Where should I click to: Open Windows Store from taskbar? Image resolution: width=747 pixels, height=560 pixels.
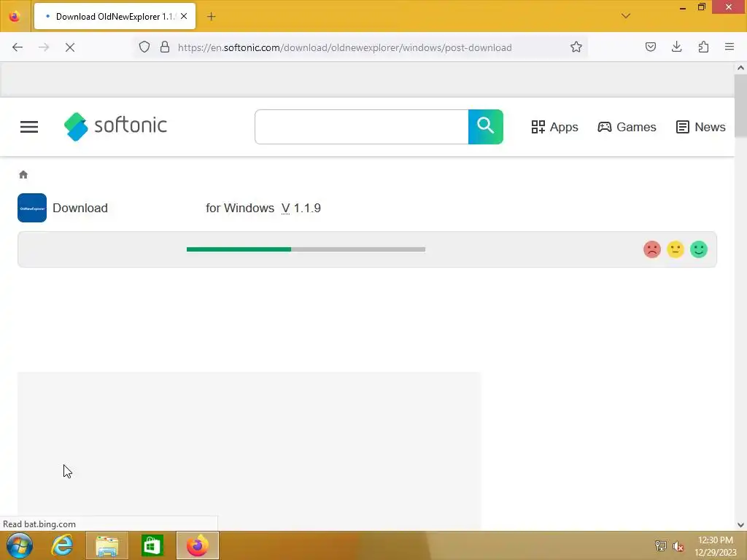[x=152, y=545]
